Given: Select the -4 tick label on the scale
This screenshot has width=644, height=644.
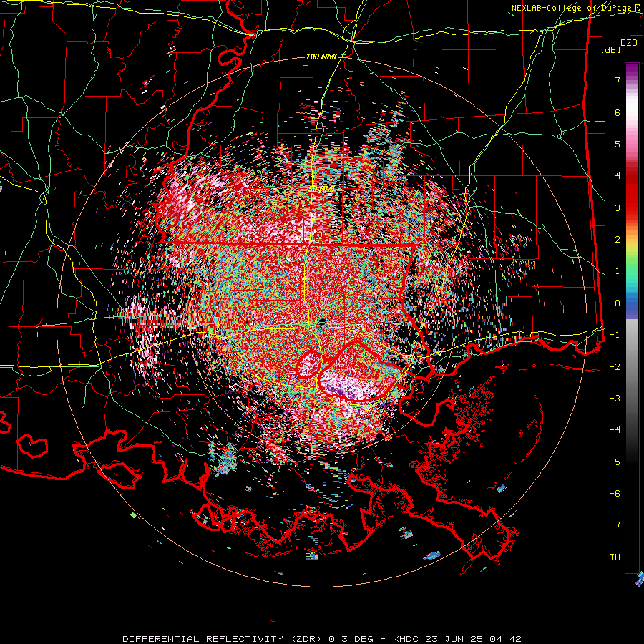Looking at the screenshot, I should 615,430.
